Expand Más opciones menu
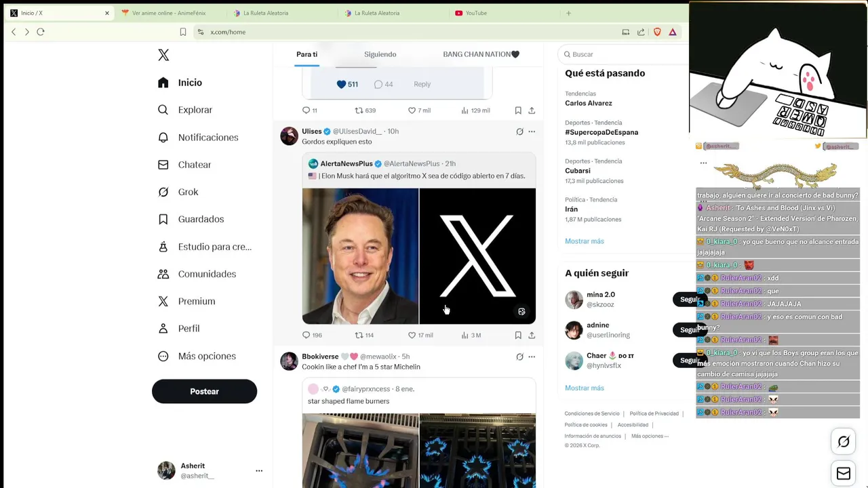The image size is (868, 488). (197, 356)
